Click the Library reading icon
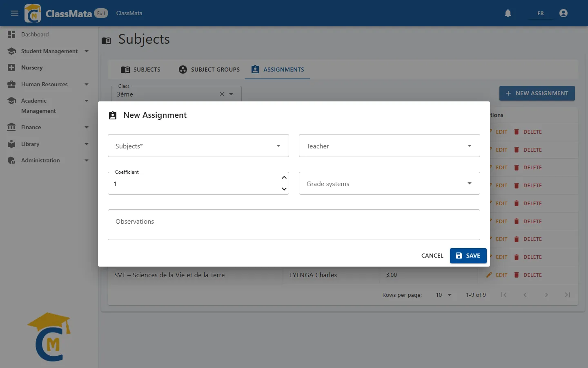The width and height of the screenshot is (588, 368). coord(11,144)
